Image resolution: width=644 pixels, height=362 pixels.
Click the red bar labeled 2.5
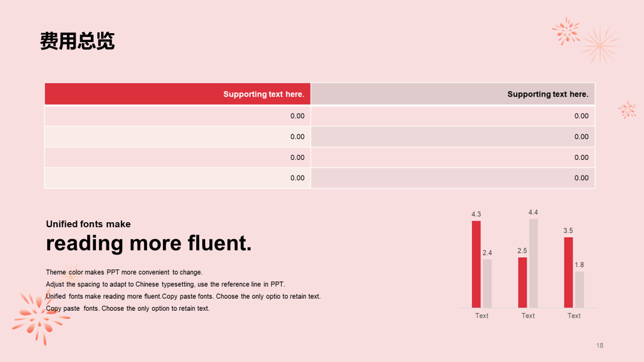pyautogui.click(x=522, y=283)
